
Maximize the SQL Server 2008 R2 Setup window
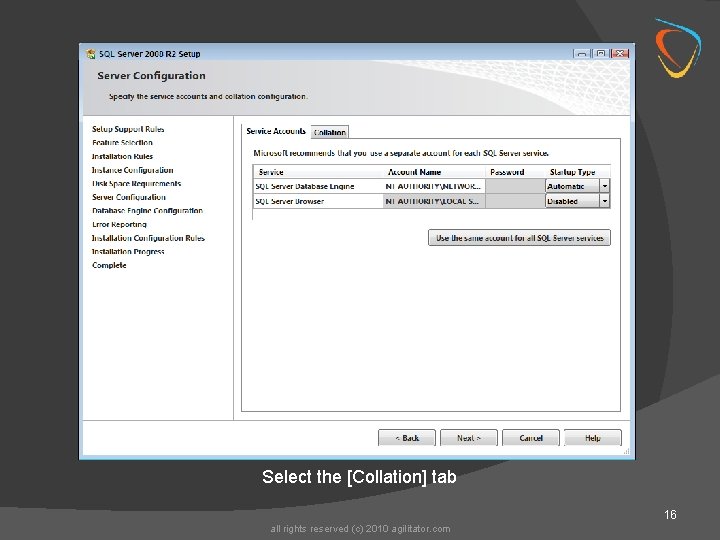(601, 54)
